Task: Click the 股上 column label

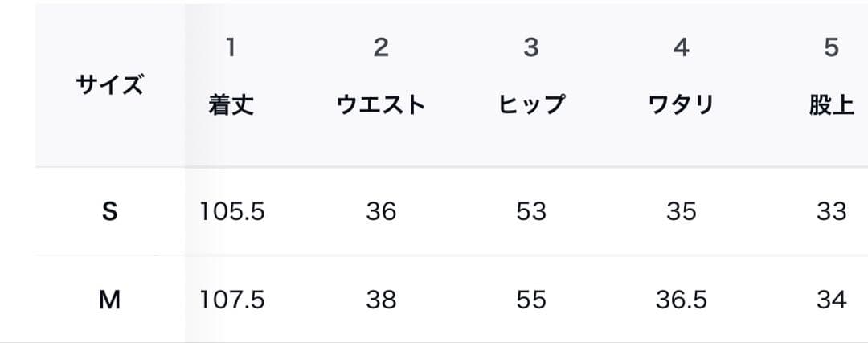Action: [x=831, y=105]
